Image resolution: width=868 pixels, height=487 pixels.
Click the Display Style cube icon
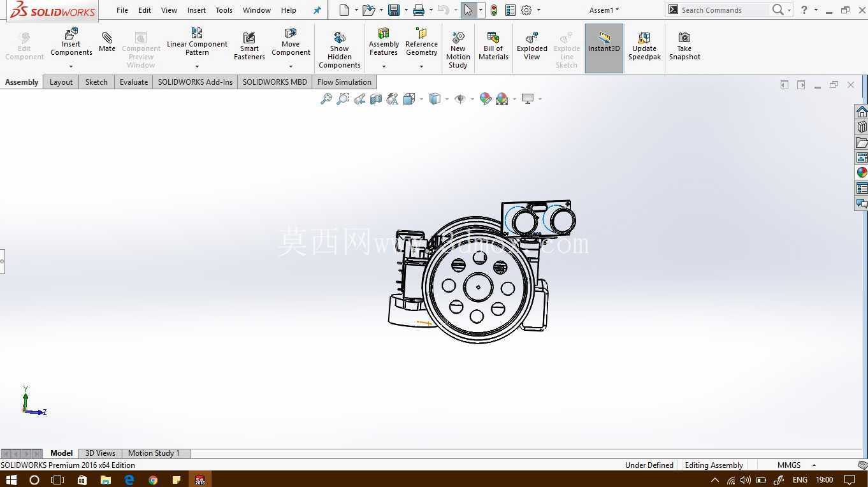pos(435,99)
